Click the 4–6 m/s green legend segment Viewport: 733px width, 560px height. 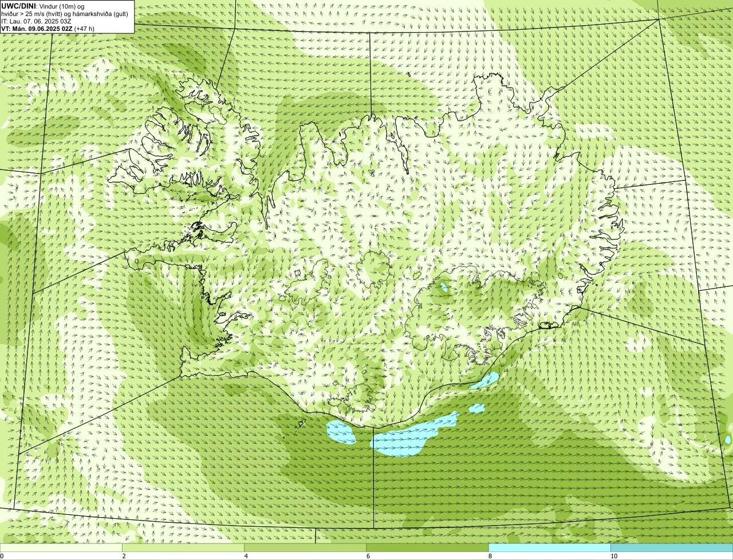pyautogui.click(x=305, y=548)
